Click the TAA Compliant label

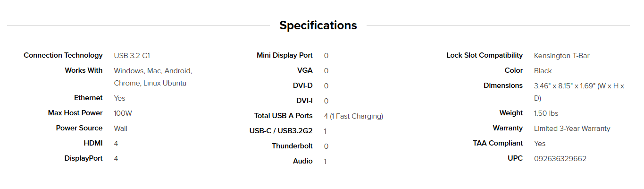[x=498, y=143]
